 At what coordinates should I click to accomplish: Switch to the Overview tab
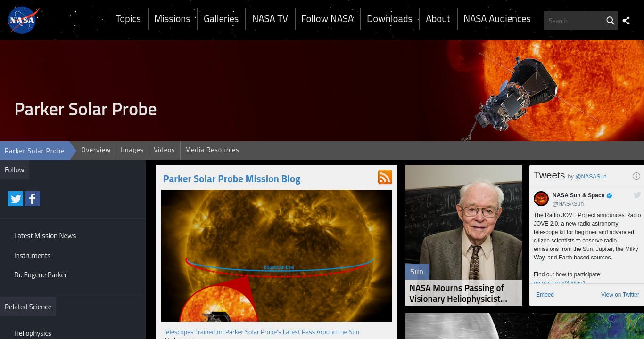[96, 150]
